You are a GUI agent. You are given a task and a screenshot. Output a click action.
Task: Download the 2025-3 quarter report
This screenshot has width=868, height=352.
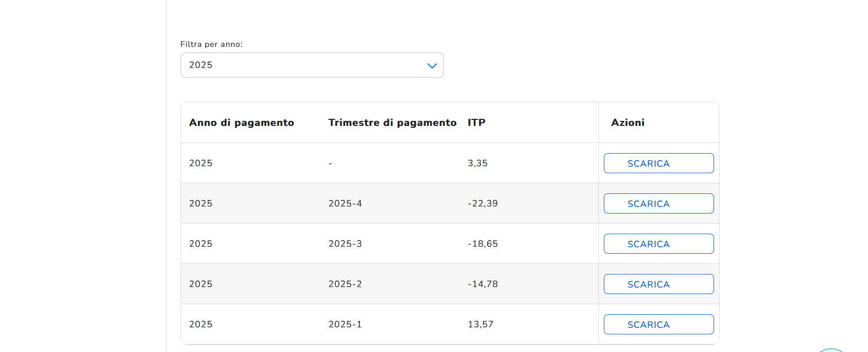pos(658,244)
